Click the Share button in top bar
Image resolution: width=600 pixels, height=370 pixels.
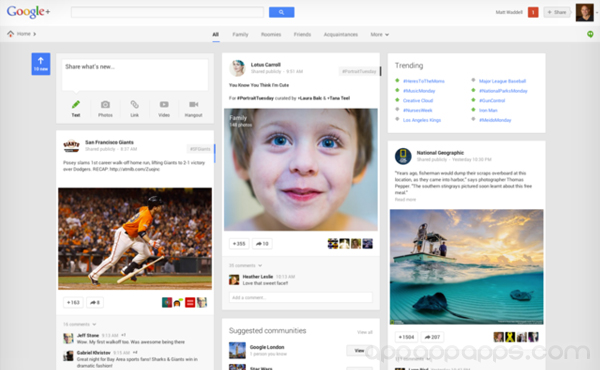(557, 12)
